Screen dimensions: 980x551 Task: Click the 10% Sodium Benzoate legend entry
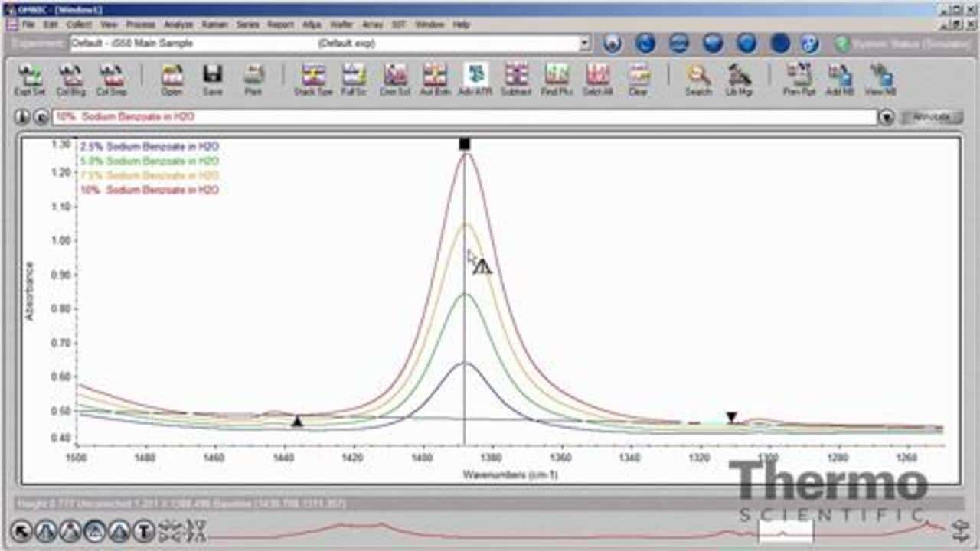tap(149, 190)
